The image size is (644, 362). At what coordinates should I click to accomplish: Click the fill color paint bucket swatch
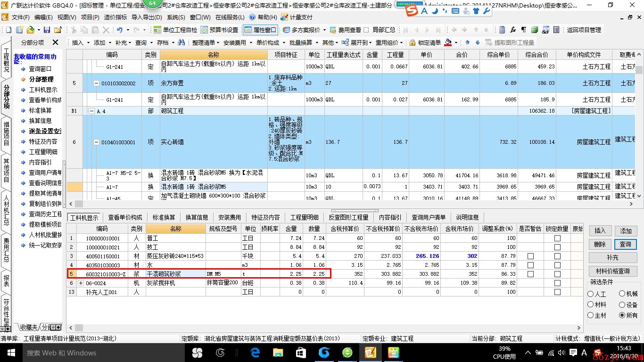point(448,42)
